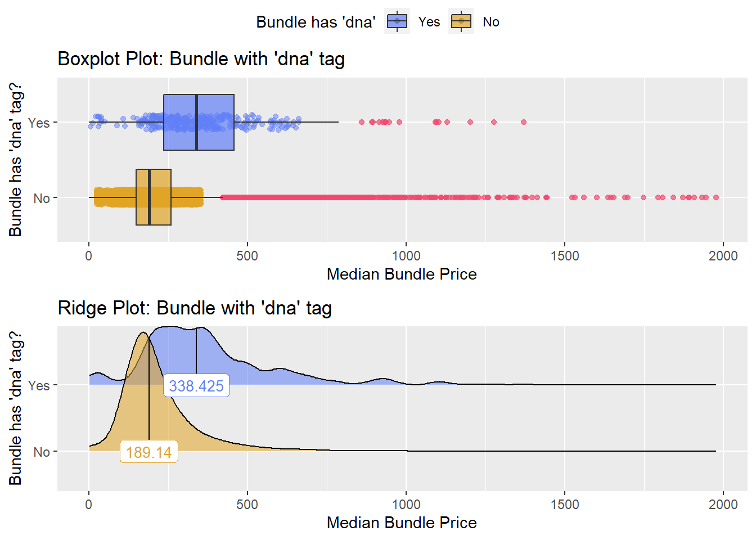This screenshot has height=540, width=756.
Task: Click the blue 'Yes' legend key icon
Action: click(x=397, y=21)
